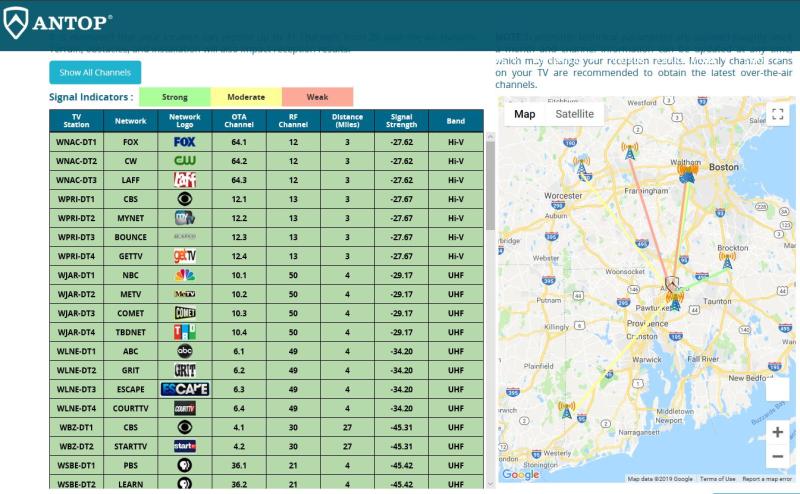Click the Distance (Miles) column header
Viewport: 800px width, 494px height.
pyautogui.click(x=347, y=121)
